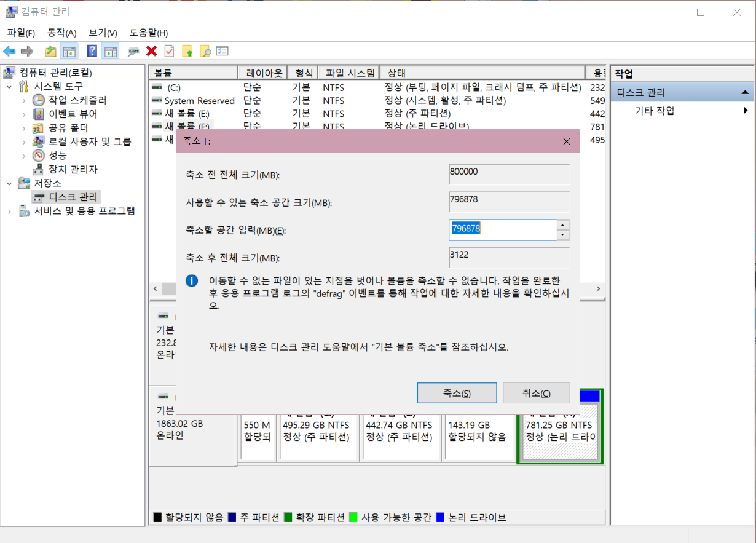Screen dimensions: 756x543
Task: Click the up stepper arrow beside shrink amount
Action: [562, 225]
